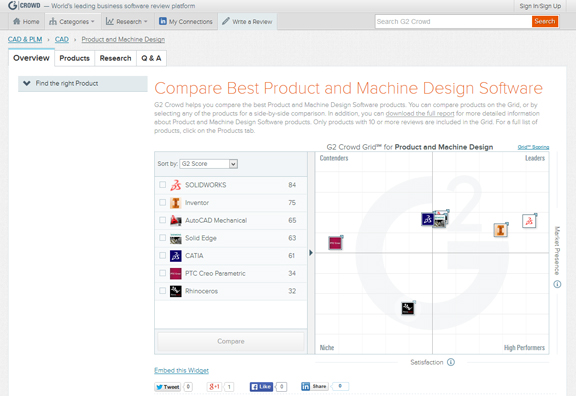Click the Contenders quadrant label
The height and width of the screenshot is (396, 576).
pyautogui.click(x=334, y=158)
